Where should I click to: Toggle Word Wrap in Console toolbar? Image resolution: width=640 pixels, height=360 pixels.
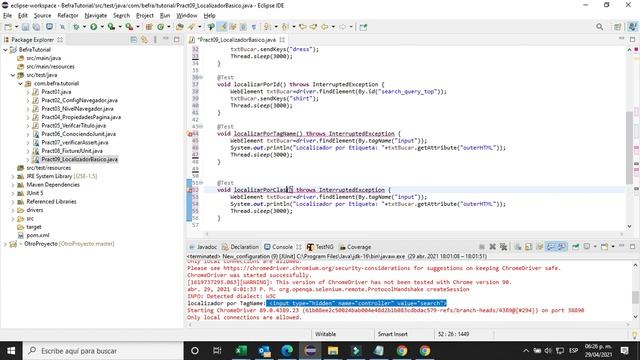coord(540,247)
